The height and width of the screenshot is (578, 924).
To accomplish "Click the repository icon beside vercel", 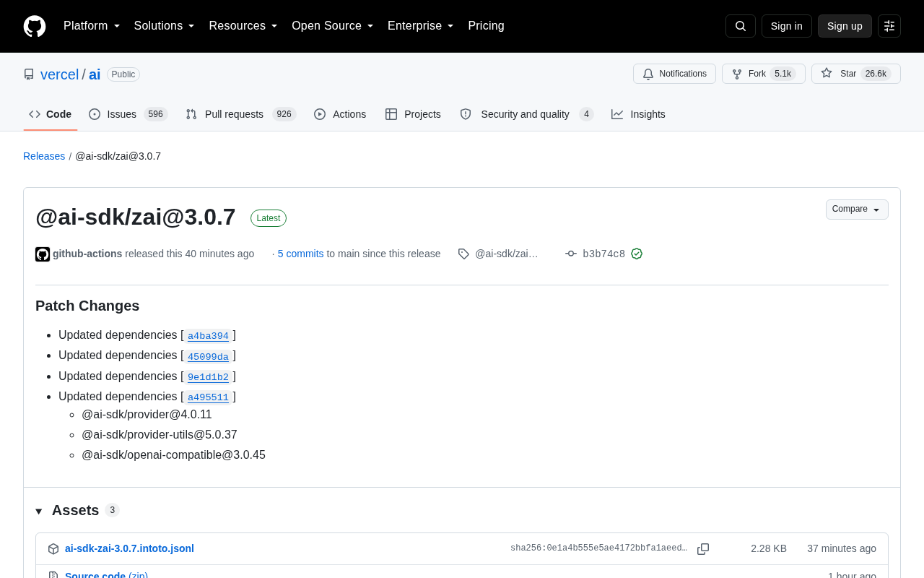I will click(x=29, y=74).
